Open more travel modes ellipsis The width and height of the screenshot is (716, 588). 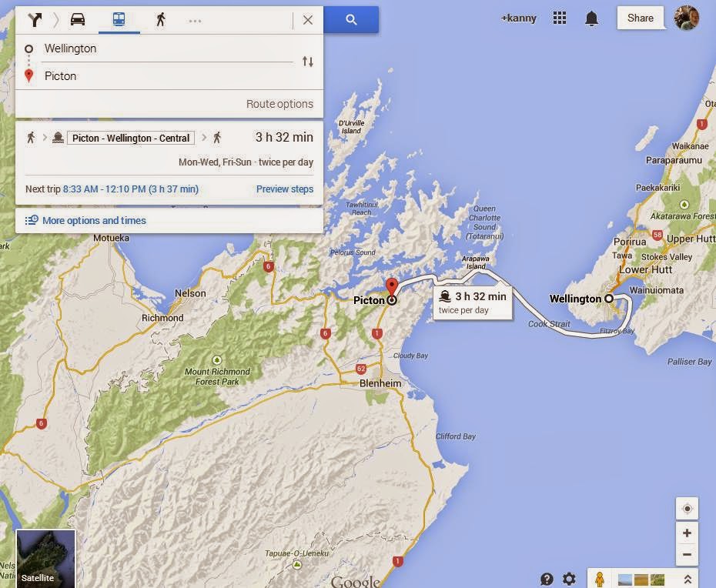[195, 21]
